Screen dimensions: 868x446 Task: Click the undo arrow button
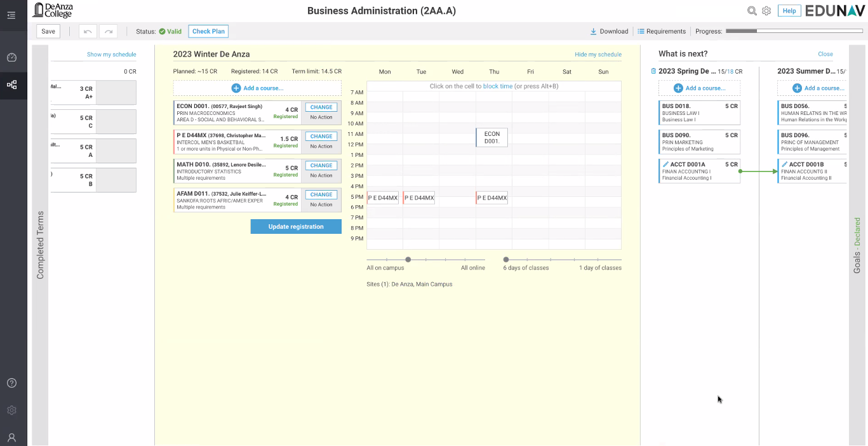(88, 31)
